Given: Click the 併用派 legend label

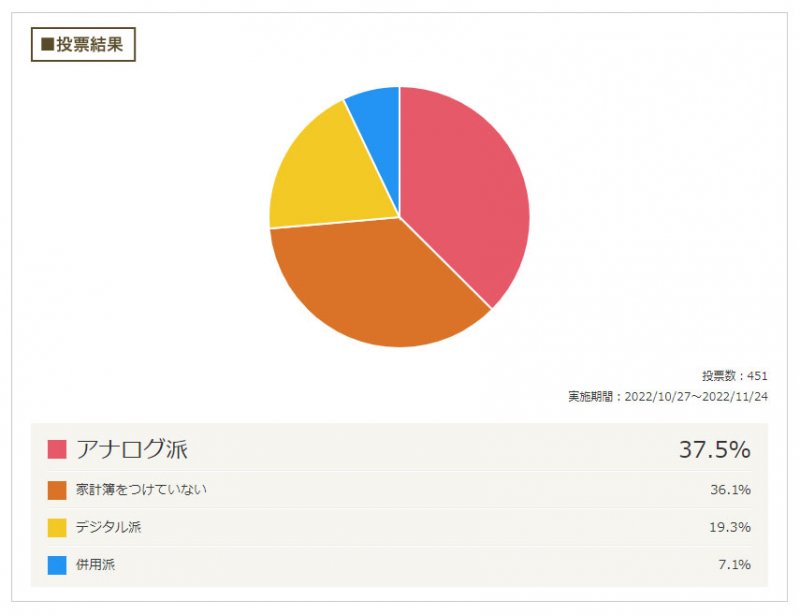Looking at the screenshot, I should coord(95,564).
